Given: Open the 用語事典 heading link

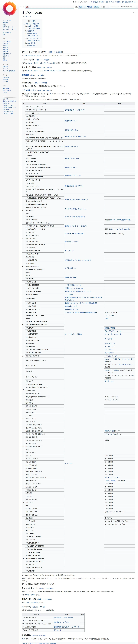Looking at the screenshot, I should coord(25,75).
